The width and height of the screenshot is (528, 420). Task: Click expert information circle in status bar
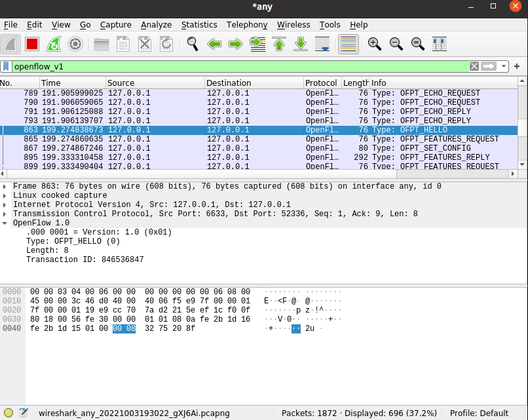[x=9, y=413]
